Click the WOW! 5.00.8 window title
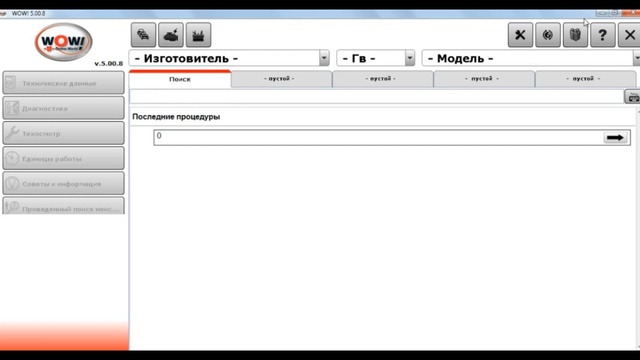Image resolution: width=640 pixels, height=360 pixels. (28, 13)
